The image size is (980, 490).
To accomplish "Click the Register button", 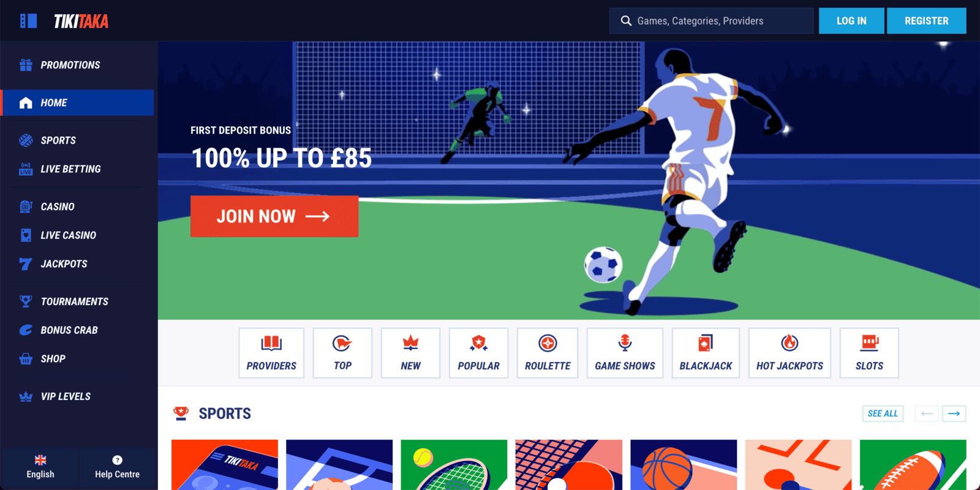I will (x=927, y=21).
